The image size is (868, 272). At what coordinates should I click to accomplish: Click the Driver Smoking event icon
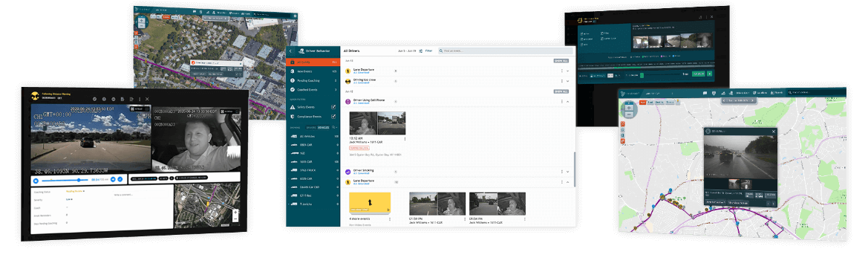[x=348, y=172]
